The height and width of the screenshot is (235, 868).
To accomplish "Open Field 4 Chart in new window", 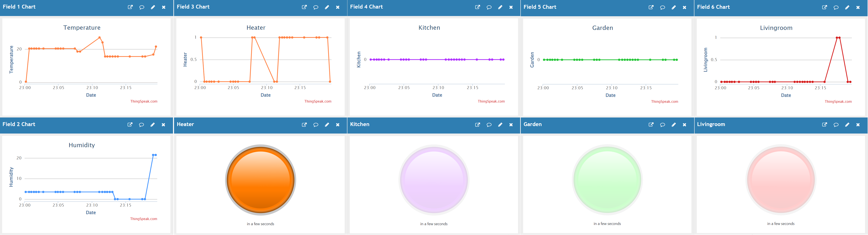I will pos(477,7).
